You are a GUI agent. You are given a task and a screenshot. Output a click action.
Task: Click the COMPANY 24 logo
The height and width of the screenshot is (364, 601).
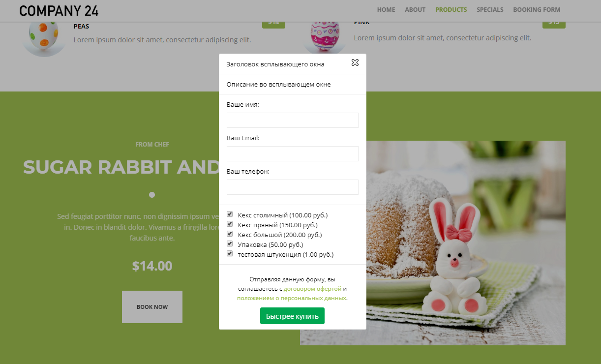(59, 10)
